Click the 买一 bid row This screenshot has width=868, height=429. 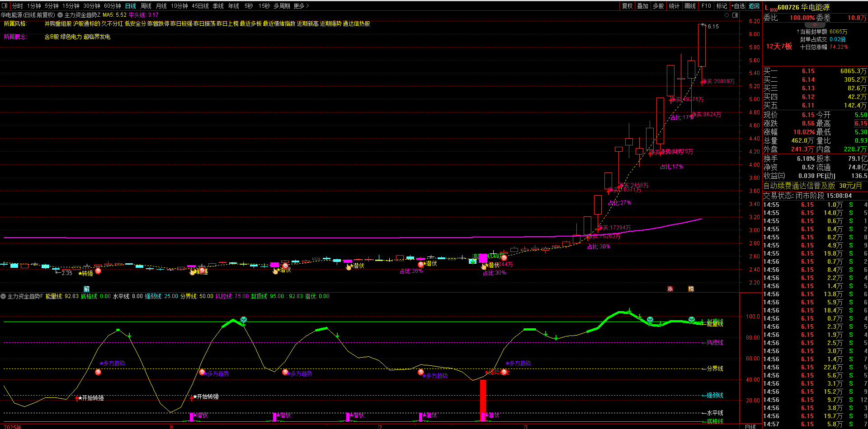click(815, 71)
